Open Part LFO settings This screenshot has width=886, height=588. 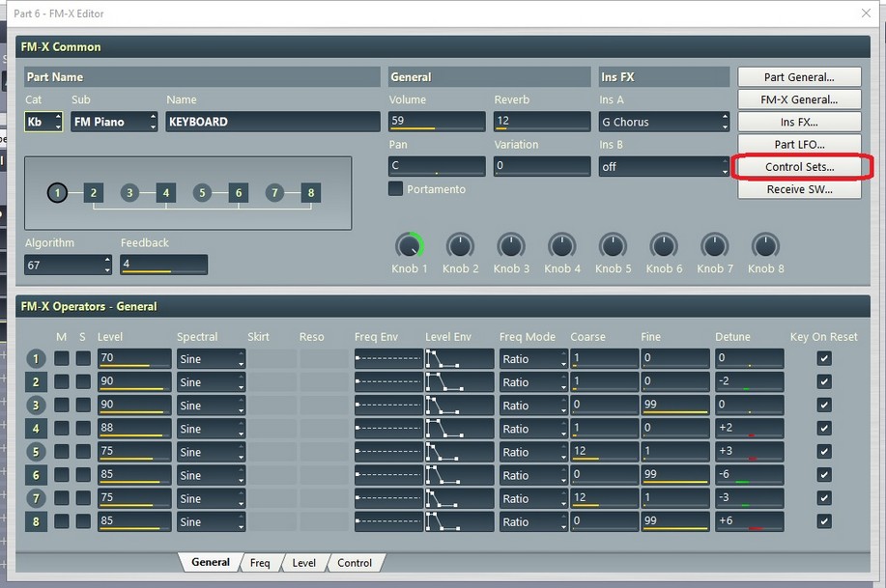799,144
